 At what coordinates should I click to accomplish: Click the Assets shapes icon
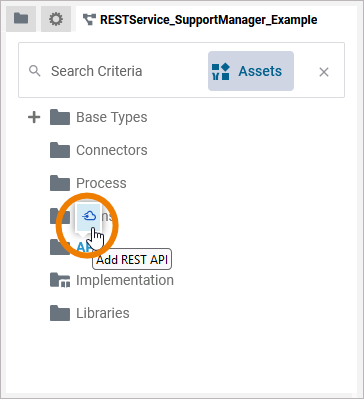tap(221, 71)
